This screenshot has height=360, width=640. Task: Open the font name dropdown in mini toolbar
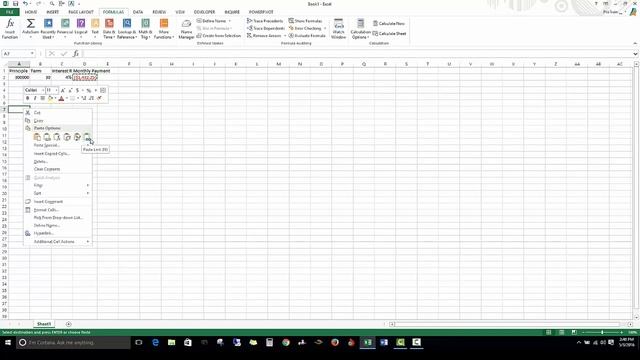pyautogui.click(x=42, y=90)
